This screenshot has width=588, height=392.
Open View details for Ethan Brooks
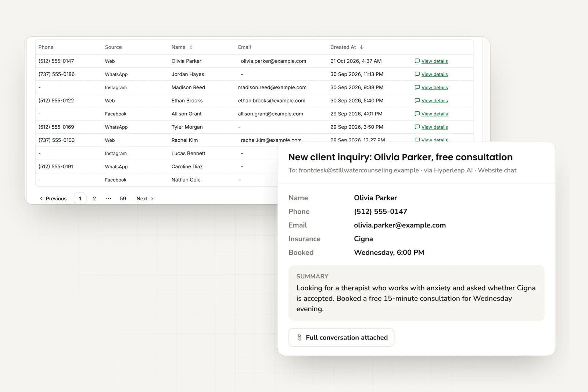pyautogui.click(x=434, y=101)
